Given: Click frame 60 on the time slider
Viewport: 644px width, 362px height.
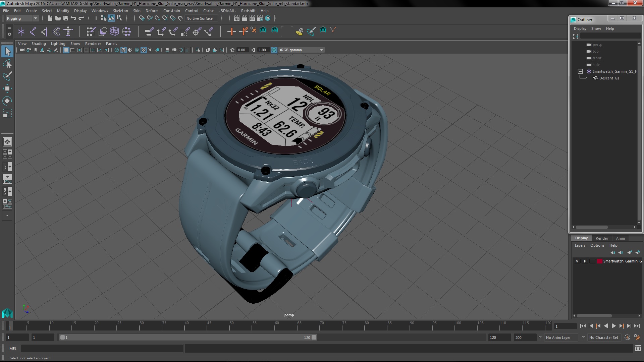Looking at the screenshot, I should (x=277, y=326).
